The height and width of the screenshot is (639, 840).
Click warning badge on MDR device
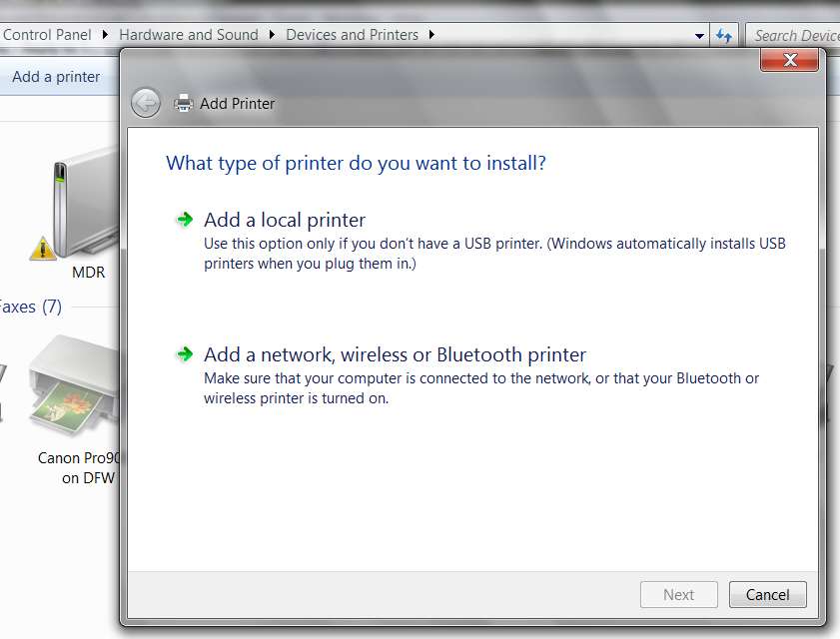pyautogui.click(x=42, y=249)
